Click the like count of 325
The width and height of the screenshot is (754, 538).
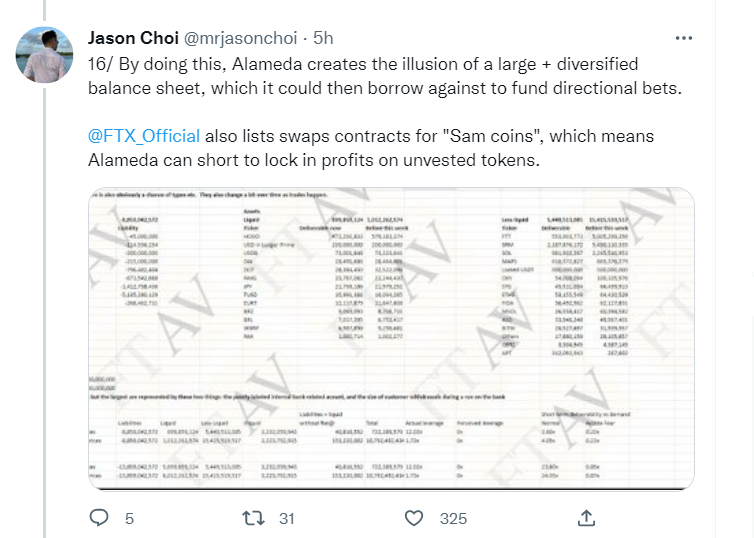point(454,518)
